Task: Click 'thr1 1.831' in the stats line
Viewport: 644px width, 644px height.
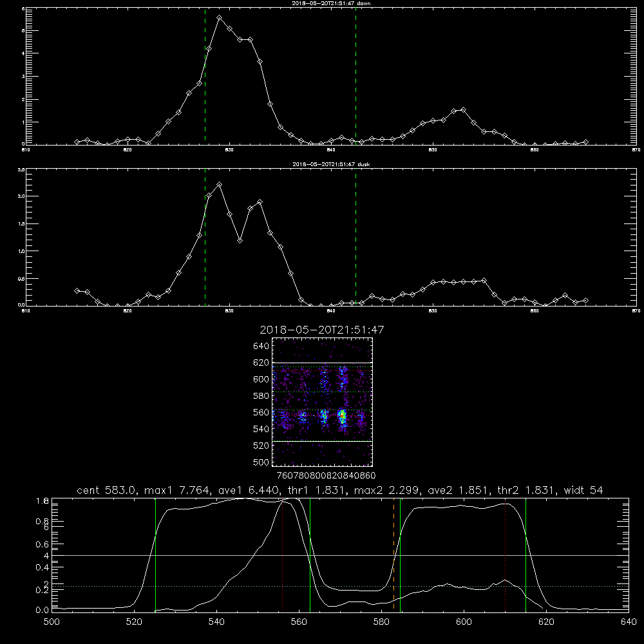Action: pyautogui.click(x=319, y=490)
